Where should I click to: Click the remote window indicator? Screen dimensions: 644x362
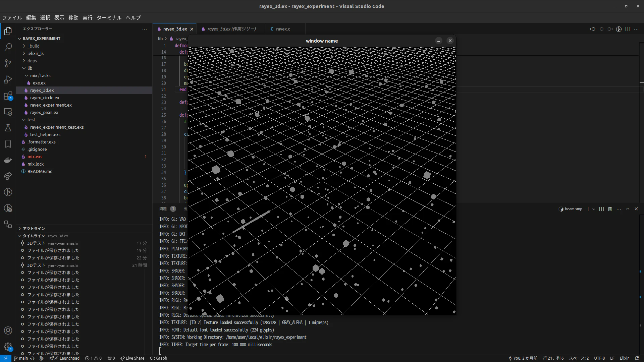[x=5, y=358]
